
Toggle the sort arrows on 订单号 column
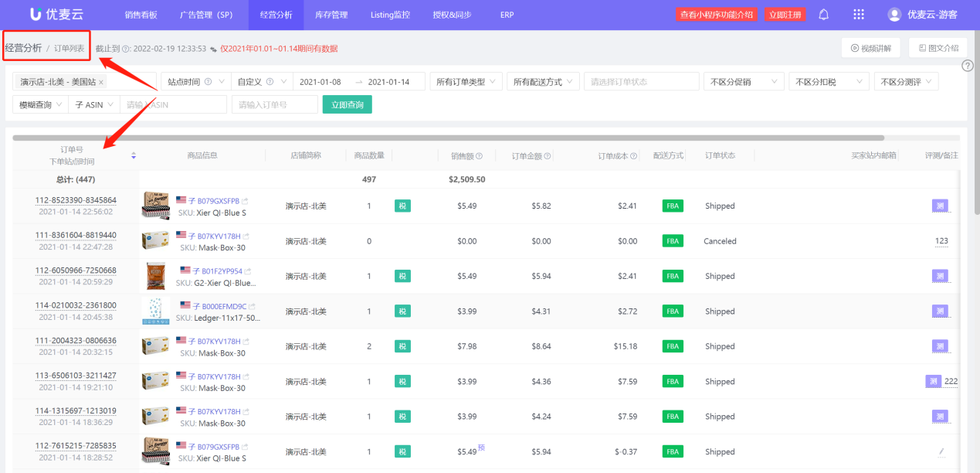click(x=133, y=155)
